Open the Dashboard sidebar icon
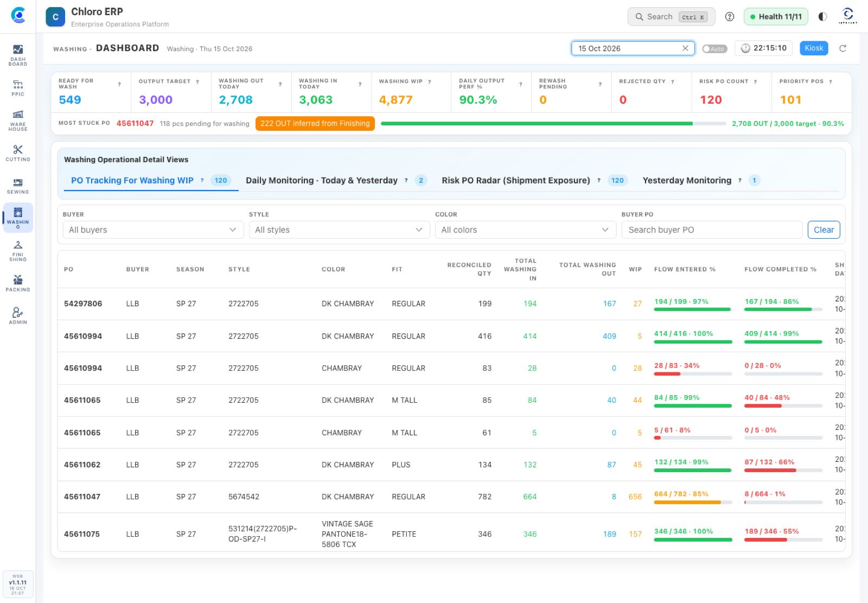 click(x=18, y=55)
